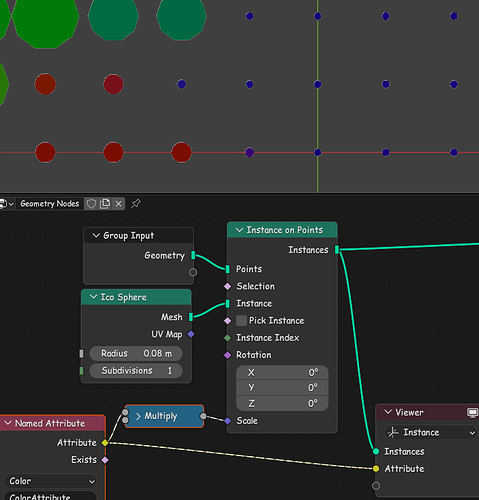The height and width of the screenshot is (500, 479).
Task: Click the Ico Sphere Radius field
Action: (x=136, y=353)
